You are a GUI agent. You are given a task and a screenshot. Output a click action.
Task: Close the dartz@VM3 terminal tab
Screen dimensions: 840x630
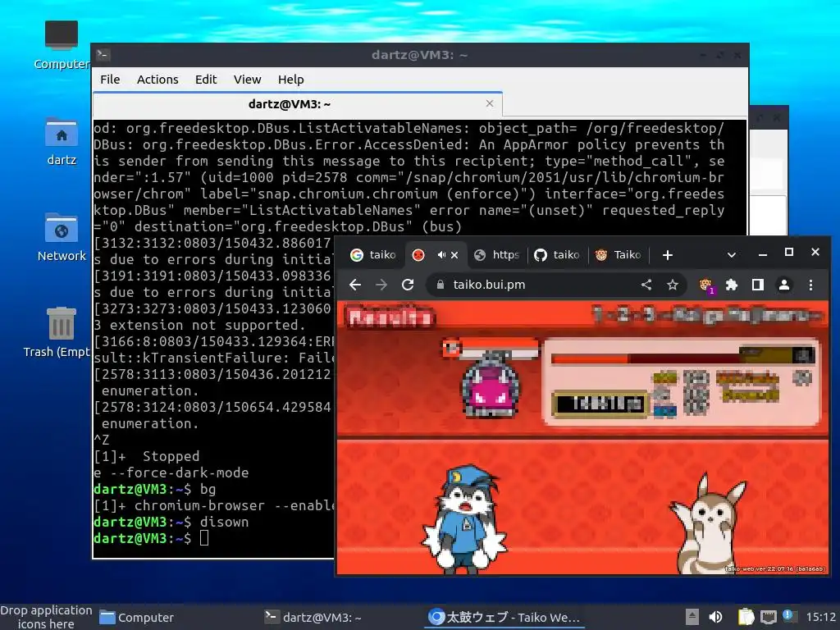[490, 103]
